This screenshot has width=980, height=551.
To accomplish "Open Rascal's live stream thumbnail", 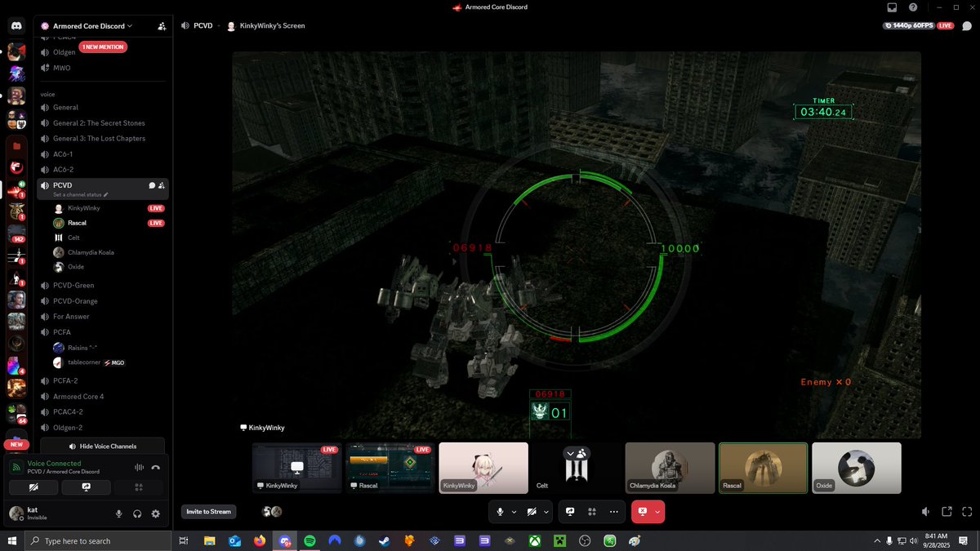I will point(390,468).
